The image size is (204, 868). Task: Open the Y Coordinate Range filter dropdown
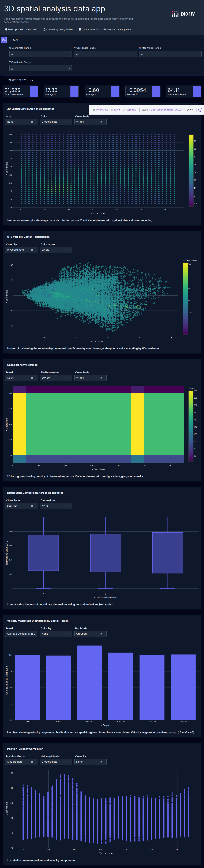coord(40,68)
